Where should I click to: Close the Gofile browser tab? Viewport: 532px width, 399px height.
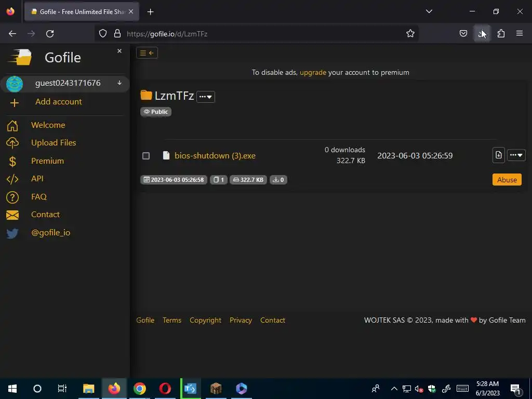[x=131, y=11]
